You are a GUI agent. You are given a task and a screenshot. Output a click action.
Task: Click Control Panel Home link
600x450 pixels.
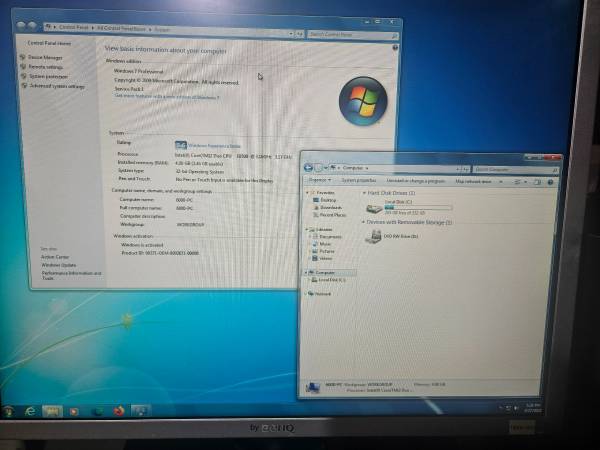[49, 44]
